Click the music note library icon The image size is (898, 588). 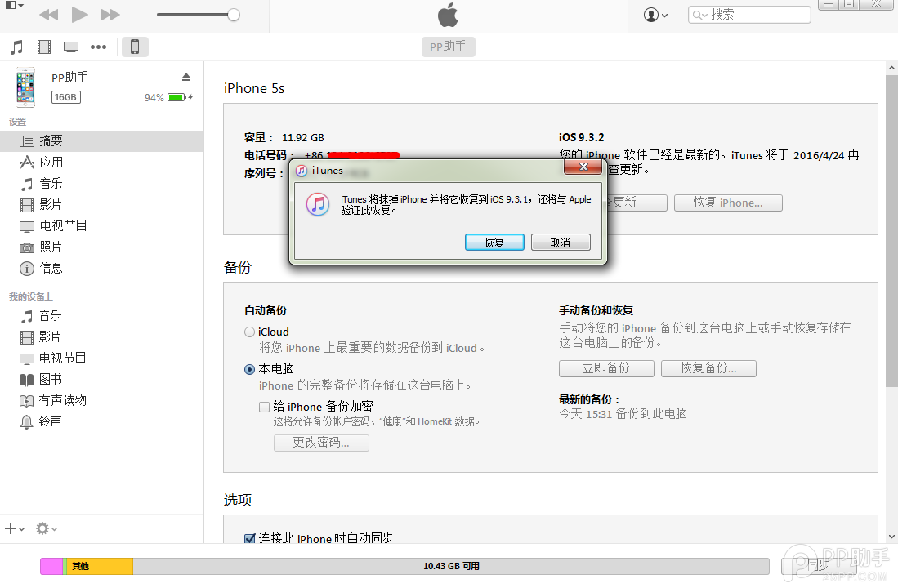(16, 47)
